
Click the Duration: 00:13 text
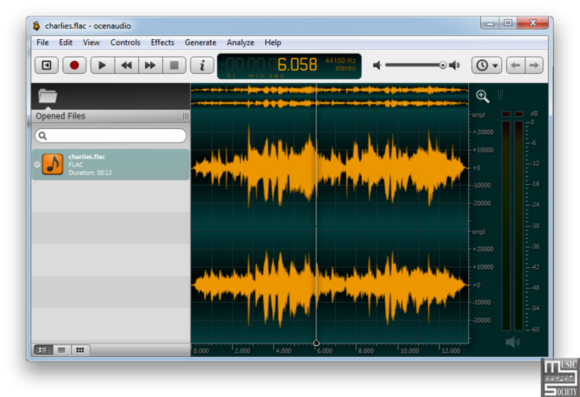coord(90,173)
